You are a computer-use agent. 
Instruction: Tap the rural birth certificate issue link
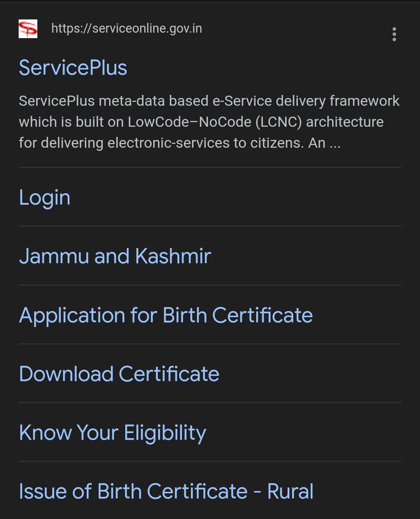tap(166, 491)
